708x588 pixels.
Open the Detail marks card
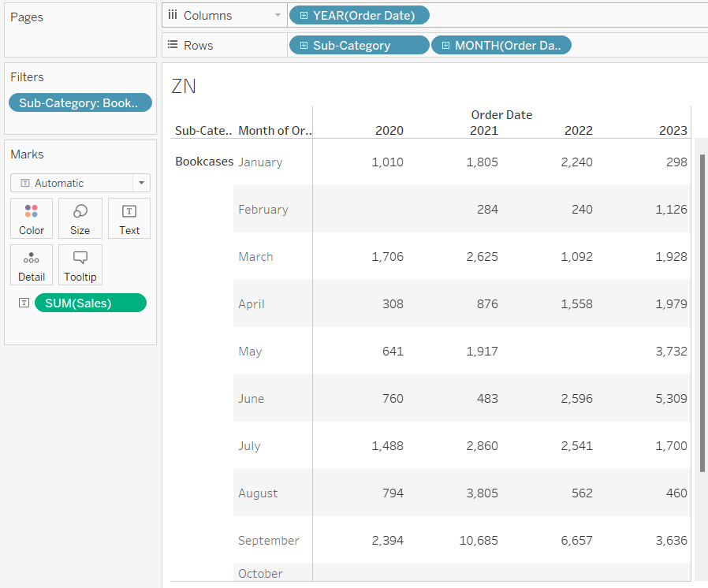[x=32, y=265]
